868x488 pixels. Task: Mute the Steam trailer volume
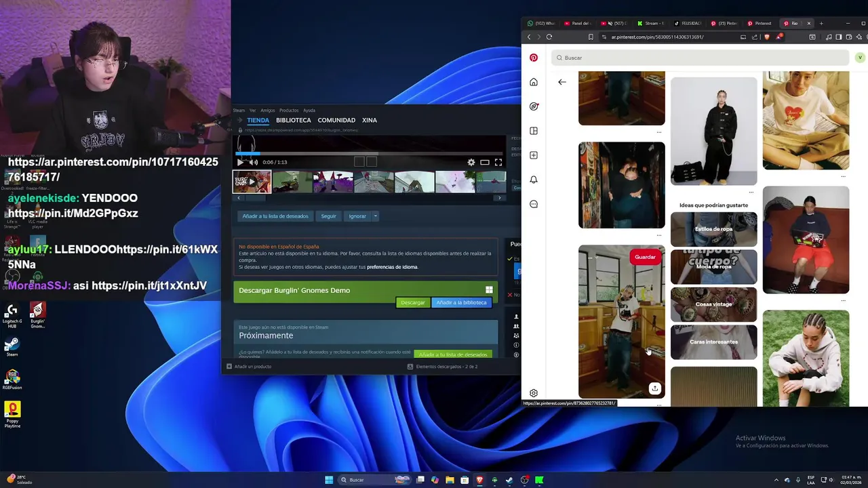pyautogui.click(x=253, y=162)
